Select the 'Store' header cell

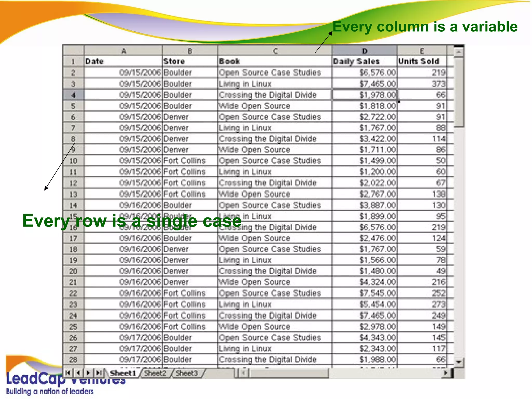[x=190, y=62]
